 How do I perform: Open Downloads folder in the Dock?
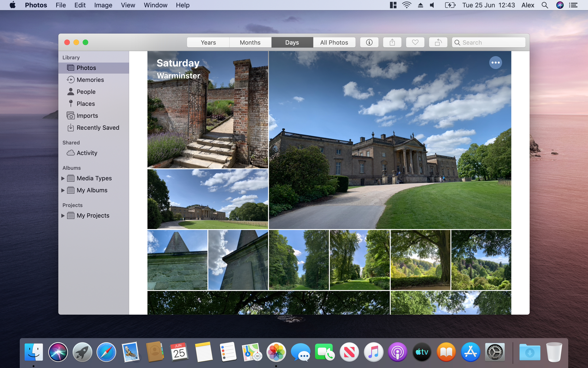530,352
